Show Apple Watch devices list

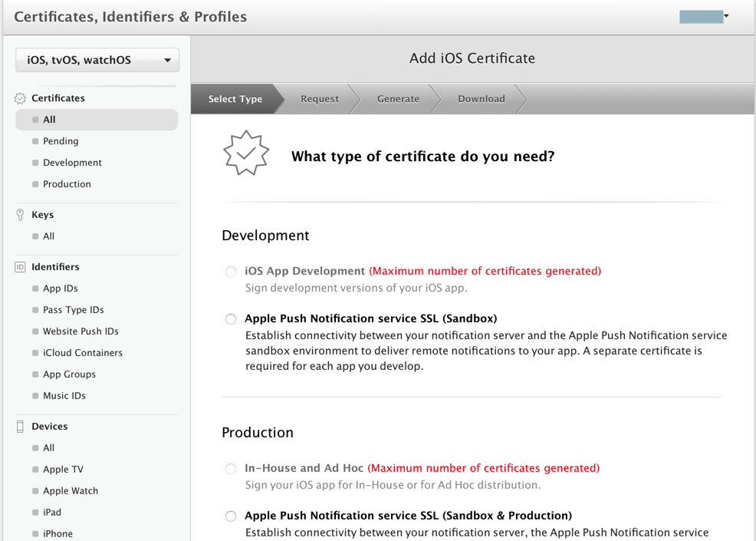71,491
